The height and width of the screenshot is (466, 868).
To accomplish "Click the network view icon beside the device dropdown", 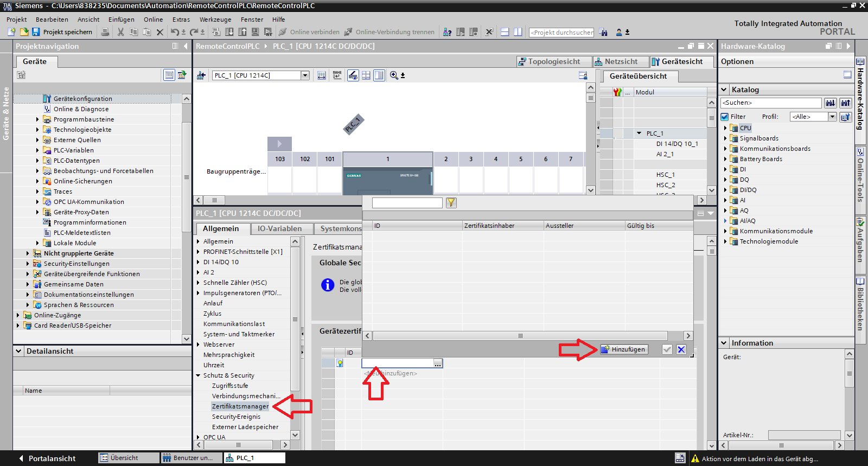I will pyautogui.click(x=201, y=75).
